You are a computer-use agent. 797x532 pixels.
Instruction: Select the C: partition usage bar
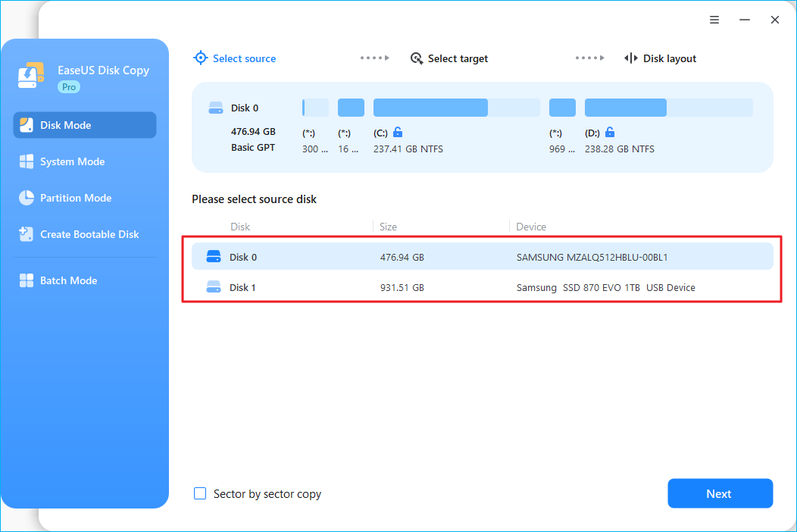tap(456, 108)
